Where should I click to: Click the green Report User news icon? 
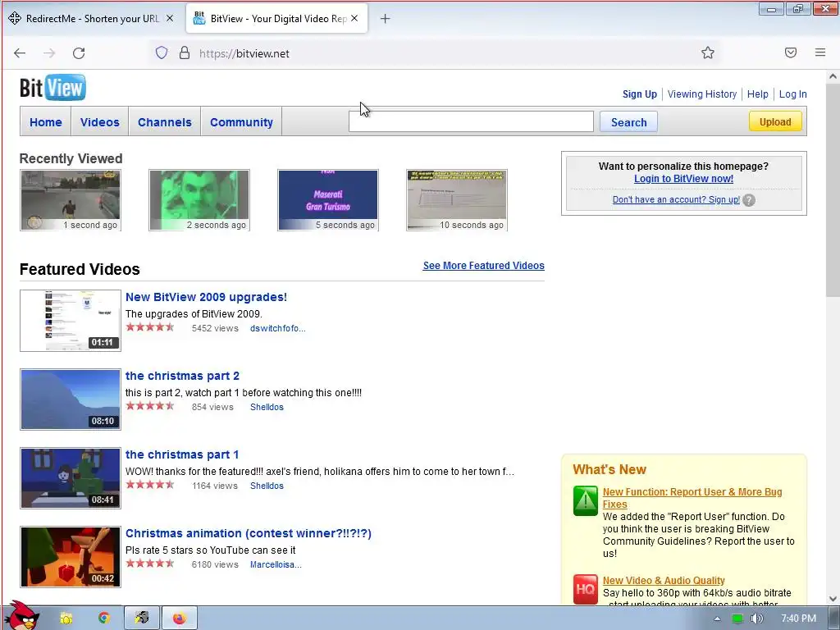[x=585, y=500]
